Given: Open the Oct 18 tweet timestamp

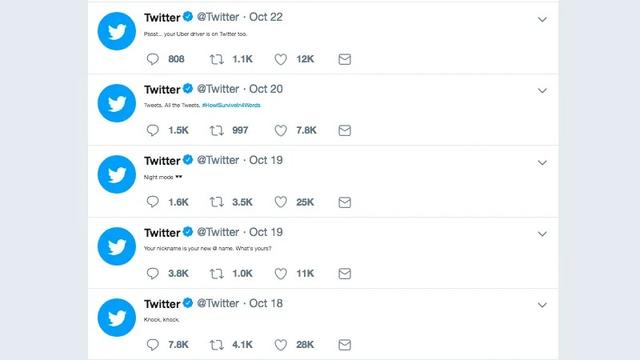Looking at the screenshot, I should click(266, 303).
